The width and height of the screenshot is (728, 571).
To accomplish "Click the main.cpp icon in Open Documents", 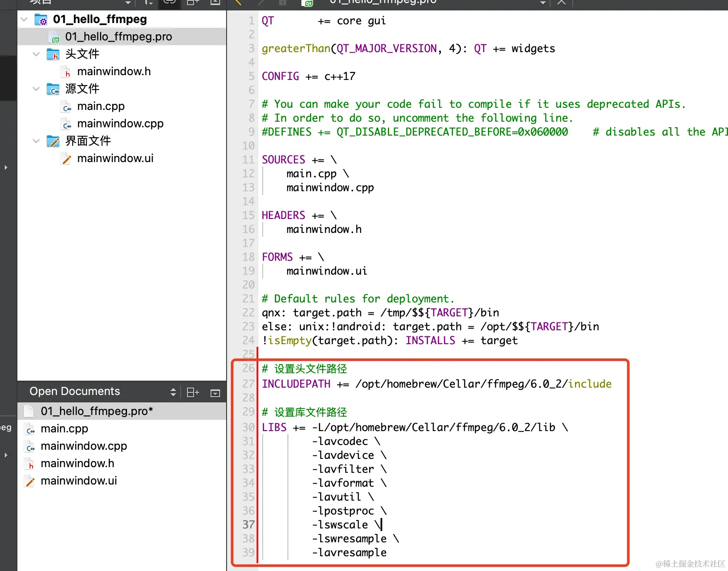I will (x=30, y=429).
